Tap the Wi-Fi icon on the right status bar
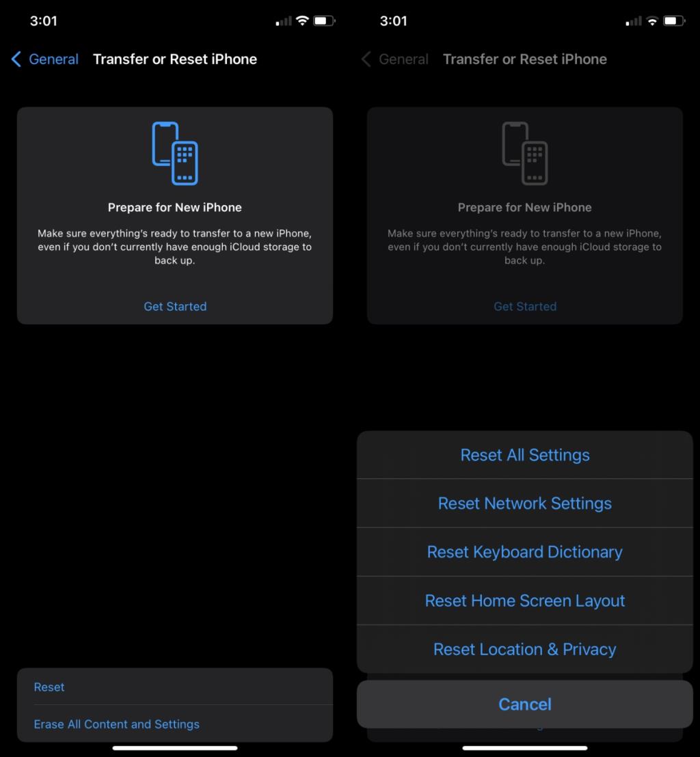 tap(653, 20)
